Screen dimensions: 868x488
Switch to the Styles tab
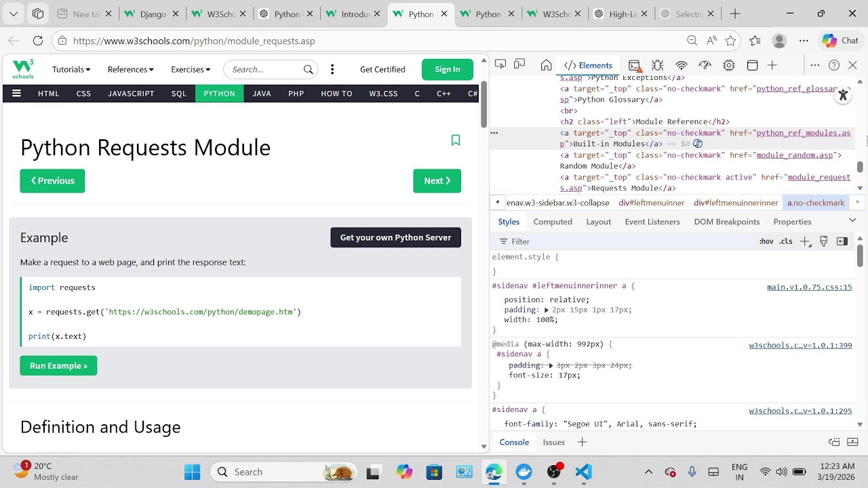click(509, 222)
